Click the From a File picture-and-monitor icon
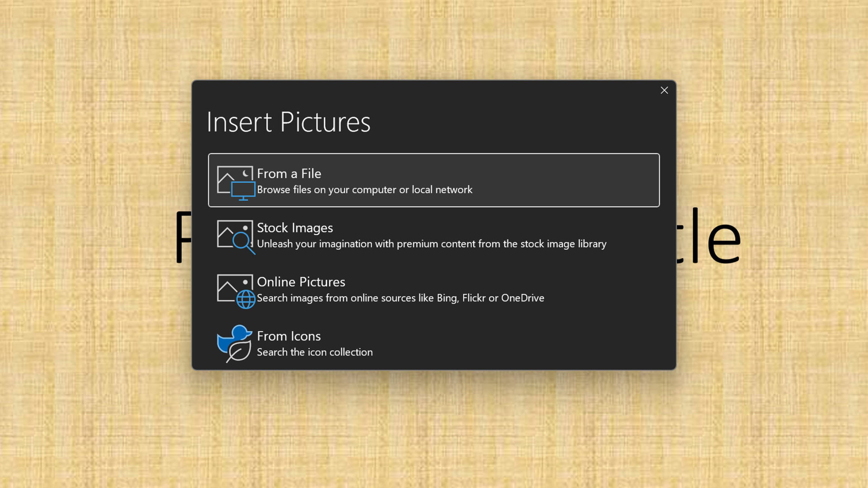868x488 pixels. click(236, 183)
